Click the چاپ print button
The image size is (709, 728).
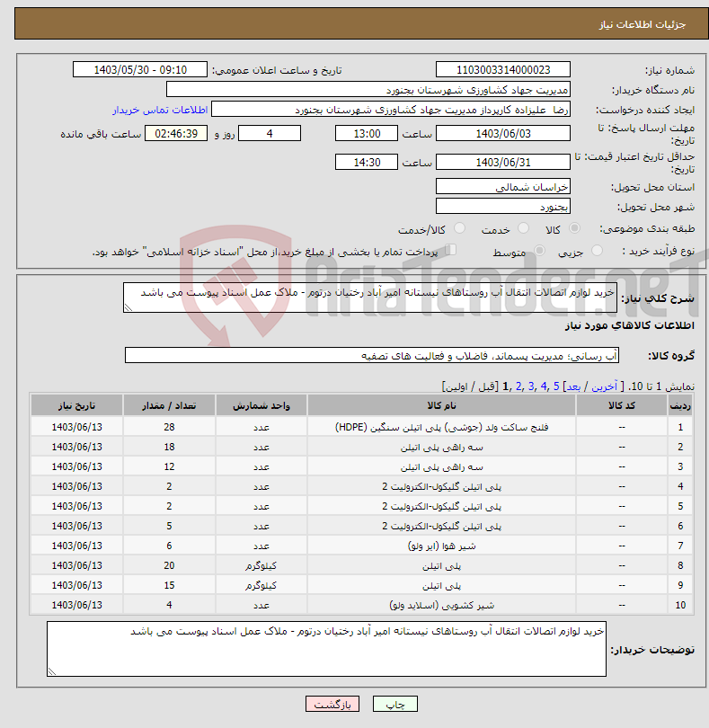point(395,704)
